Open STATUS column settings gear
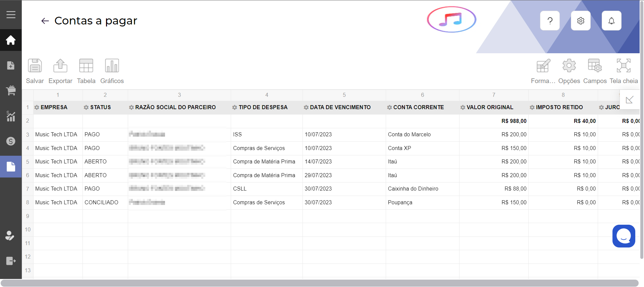This screenshot has width=644, height=287. pyautogui.click(x=86, y=107)
